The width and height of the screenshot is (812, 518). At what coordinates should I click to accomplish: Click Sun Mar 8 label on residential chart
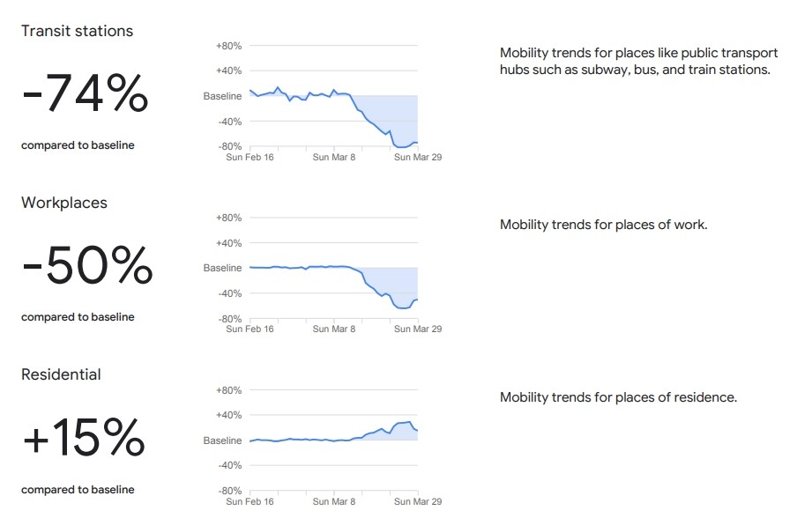click(334, 501)
